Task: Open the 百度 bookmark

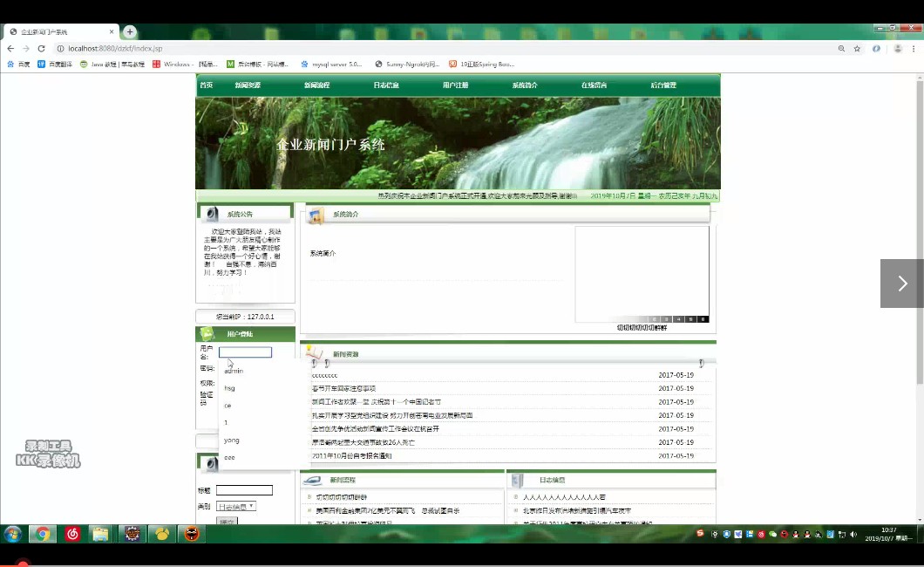Action: (x=18, y=65)
